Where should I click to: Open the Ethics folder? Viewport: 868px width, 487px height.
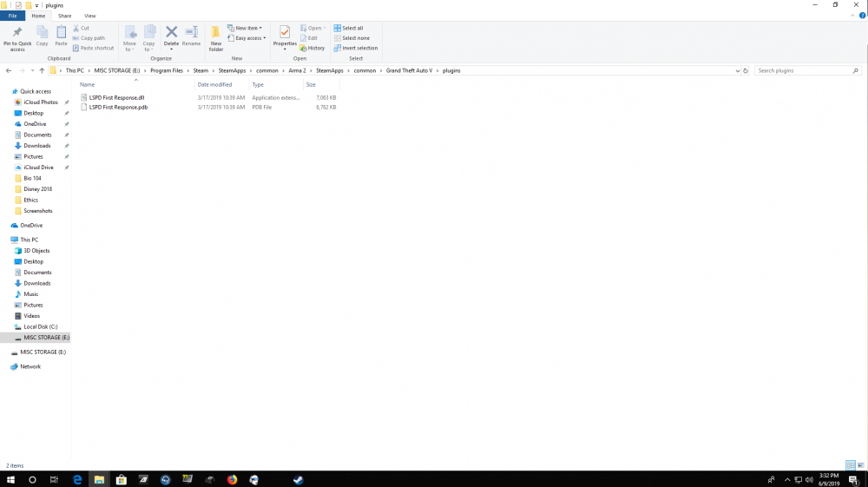point(30,200)
